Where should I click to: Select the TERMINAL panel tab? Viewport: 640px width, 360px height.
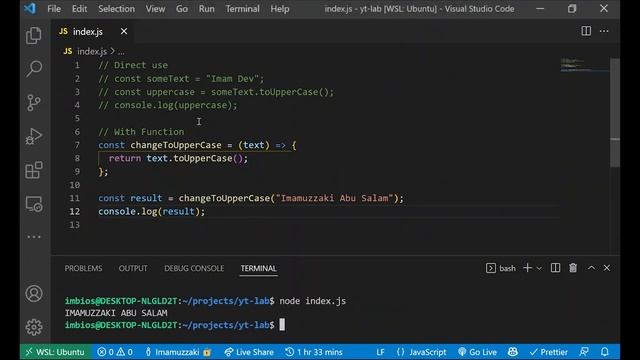pyautogui.click(x=258, y=268)
